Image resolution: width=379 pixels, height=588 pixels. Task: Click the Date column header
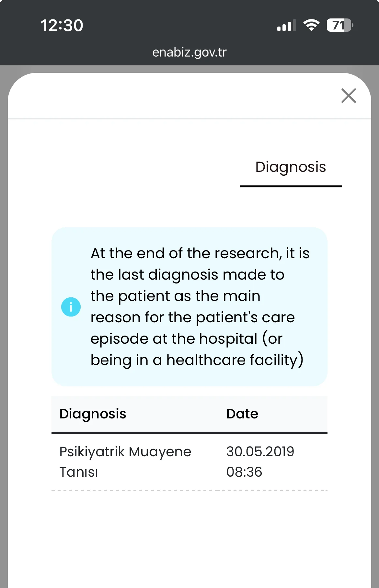tap(242, 414)
